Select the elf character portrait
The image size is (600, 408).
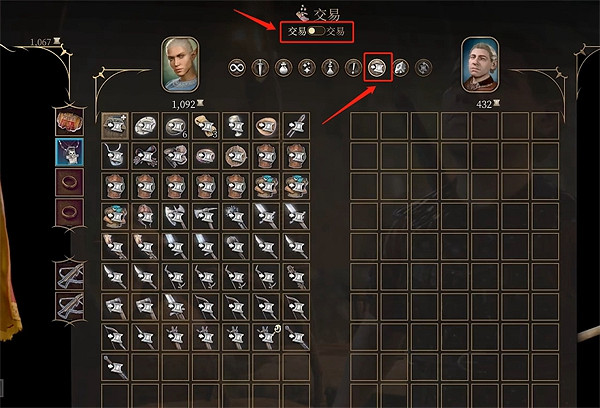[x=180, y=64]
